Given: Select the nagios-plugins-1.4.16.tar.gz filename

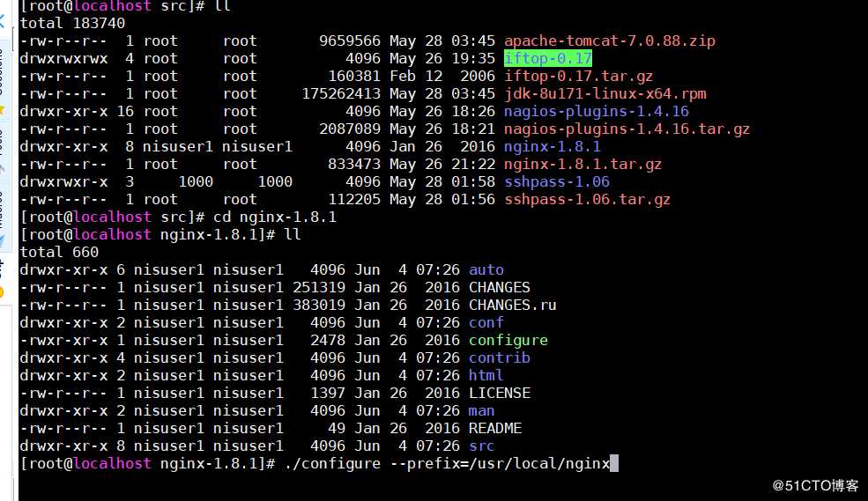Looking at the screenshot, I should pyautogui.click(x=627, y=129).
